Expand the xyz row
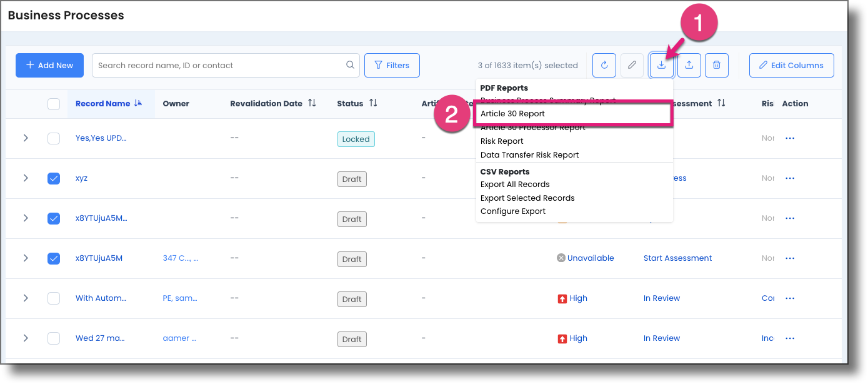868x384 pixels. pyautogui.click(x=26, y=178)
